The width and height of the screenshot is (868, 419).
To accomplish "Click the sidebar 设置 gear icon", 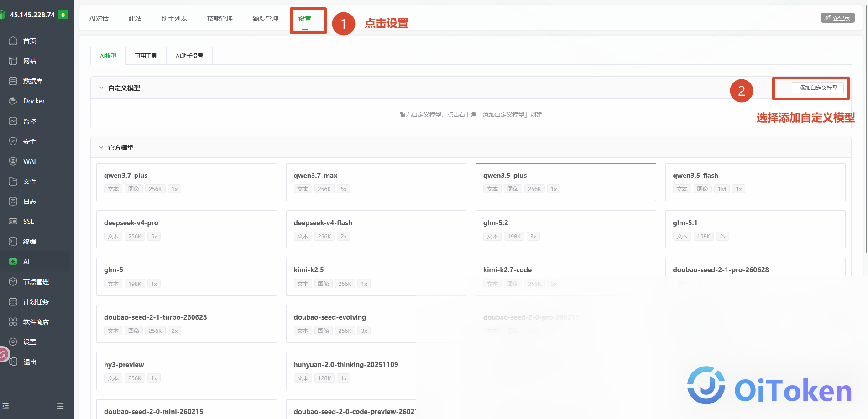I will coord(13,342).
